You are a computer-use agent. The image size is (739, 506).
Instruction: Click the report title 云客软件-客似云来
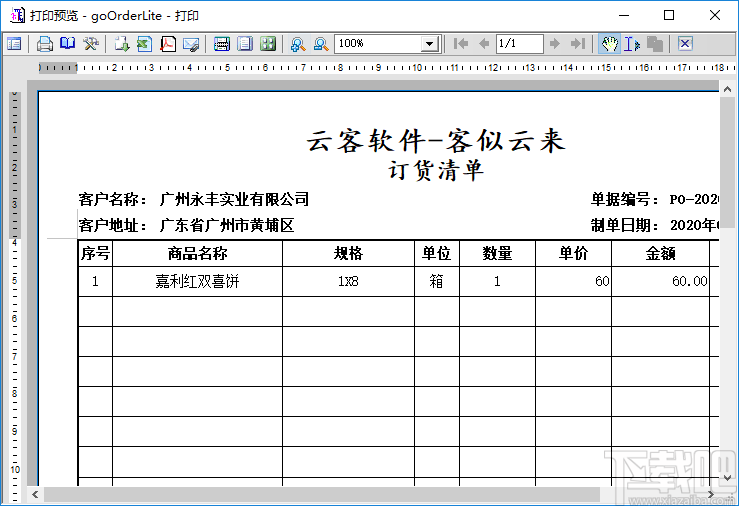(x=435, y=140)
